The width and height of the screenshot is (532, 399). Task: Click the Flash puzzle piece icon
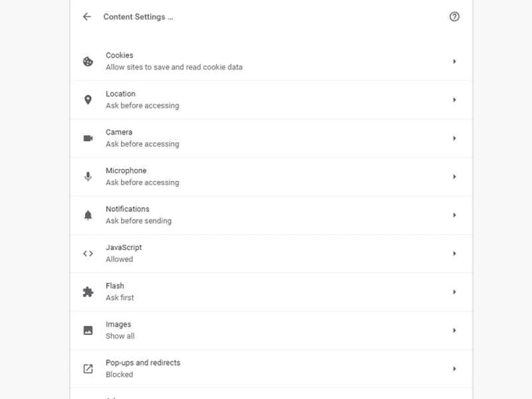(x=88, y=291)
